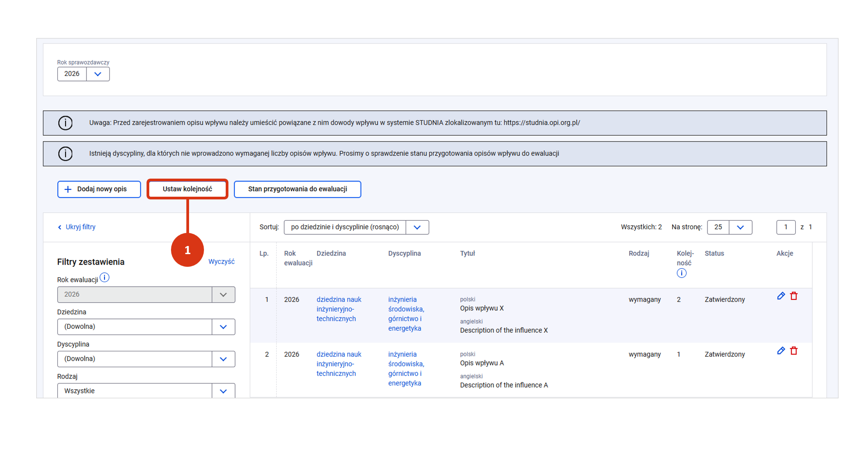Delete the Opis wpływu X row with trash icon
The image size is (868, 454).
click(x=794, y=296)
